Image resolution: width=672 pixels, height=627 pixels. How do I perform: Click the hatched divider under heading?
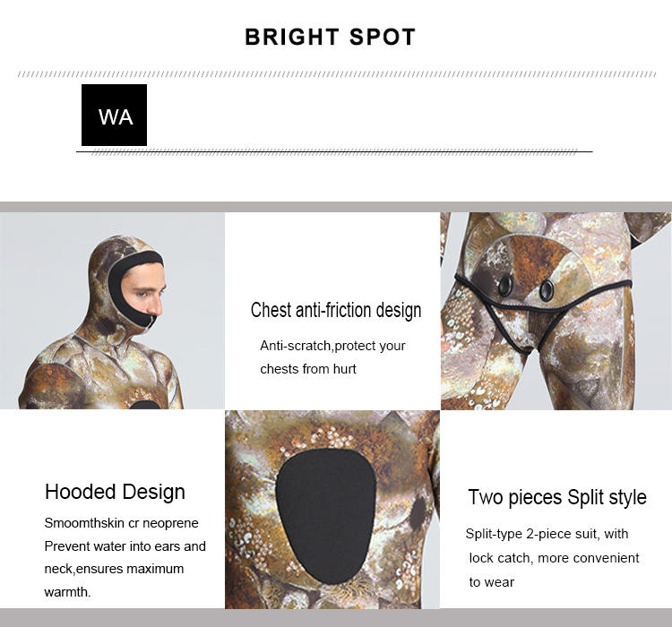336,74
